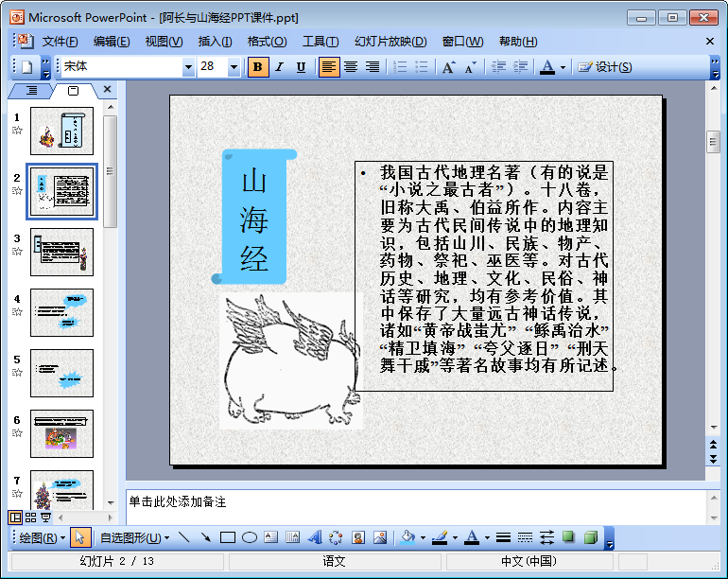The height and width of the screenshot is (579, 728).
Task: Open the Design (设计) task pane
Action: [604, 67]
